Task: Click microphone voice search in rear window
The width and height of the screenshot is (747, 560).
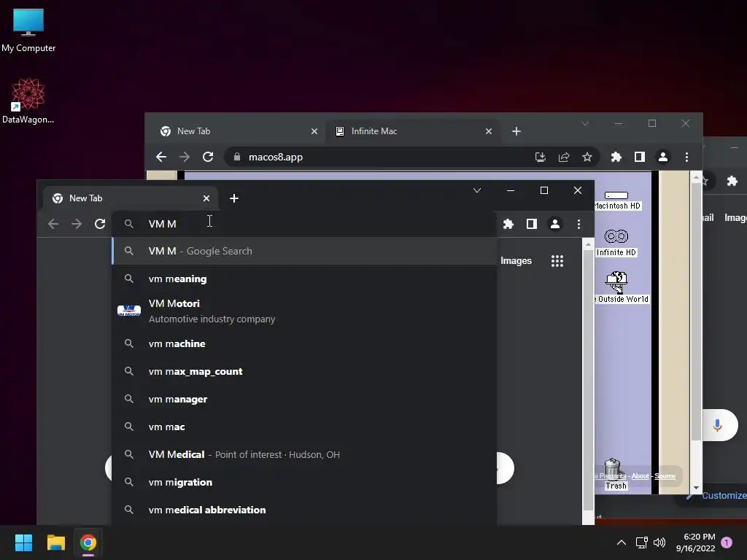Action: point(718,425)
